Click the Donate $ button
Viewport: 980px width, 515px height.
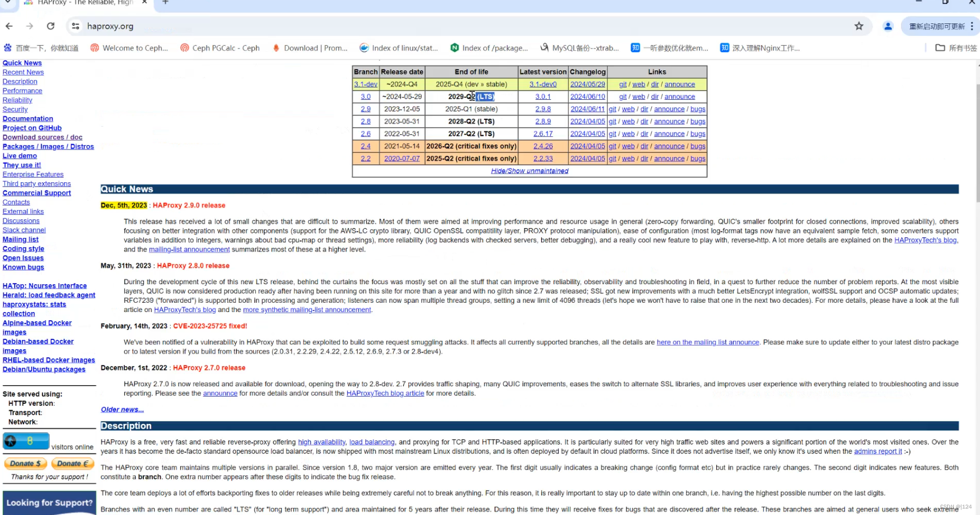(25, 464)
